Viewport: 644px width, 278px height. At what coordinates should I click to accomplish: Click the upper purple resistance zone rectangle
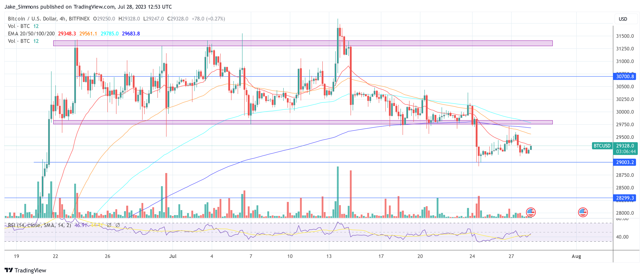point(303,43)
